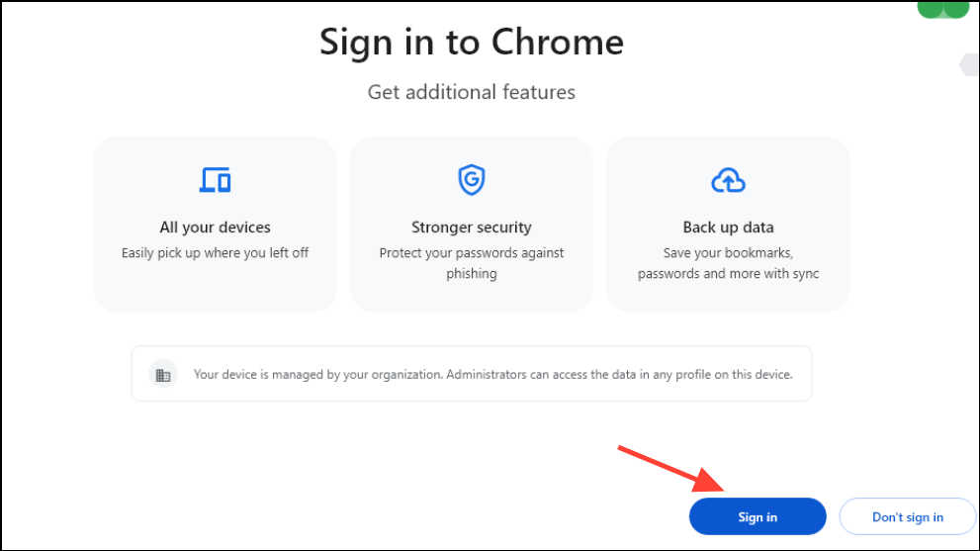Click the gray partial shape at the right edge
This screenshot has width=980, height=551.
coord(970,65)
